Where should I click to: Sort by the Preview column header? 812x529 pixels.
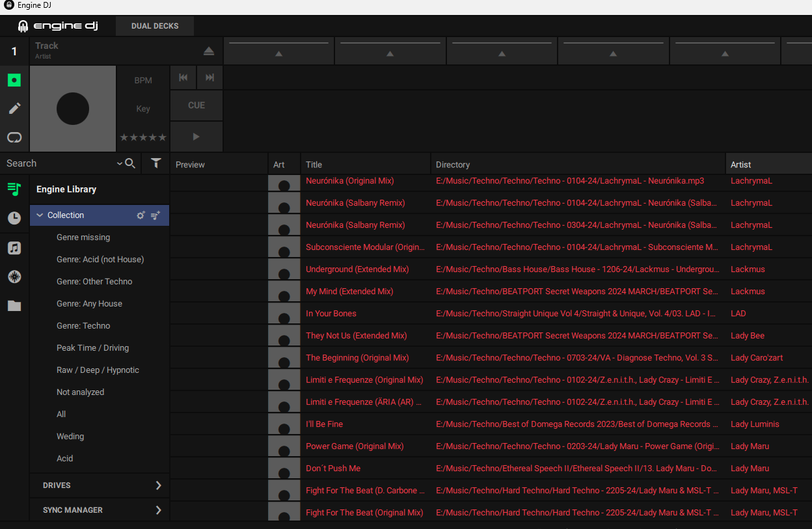point(219,165)
